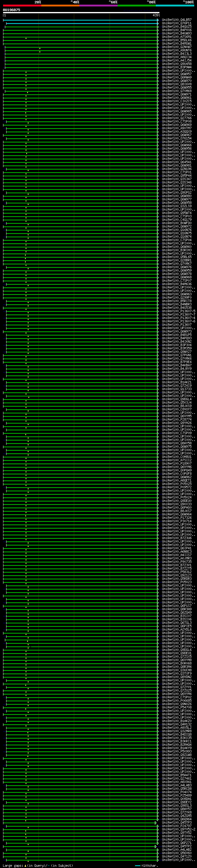197x868 pixels.
Task: Click the label UniRef100_B3P304
Action: [177, 345]
